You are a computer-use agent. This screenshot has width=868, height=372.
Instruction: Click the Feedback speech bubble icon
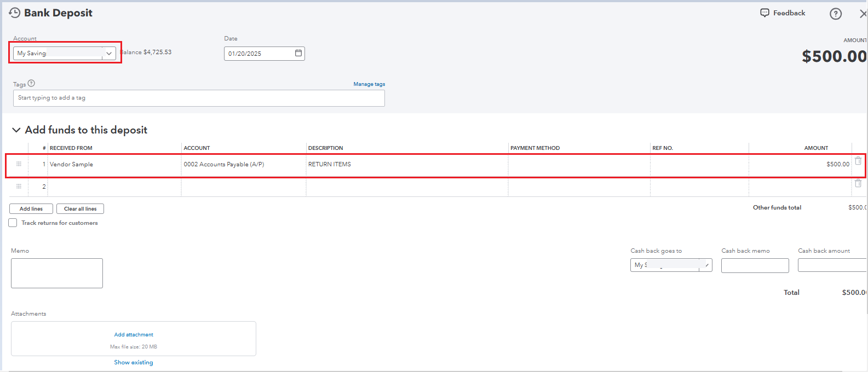coord(764,13)
